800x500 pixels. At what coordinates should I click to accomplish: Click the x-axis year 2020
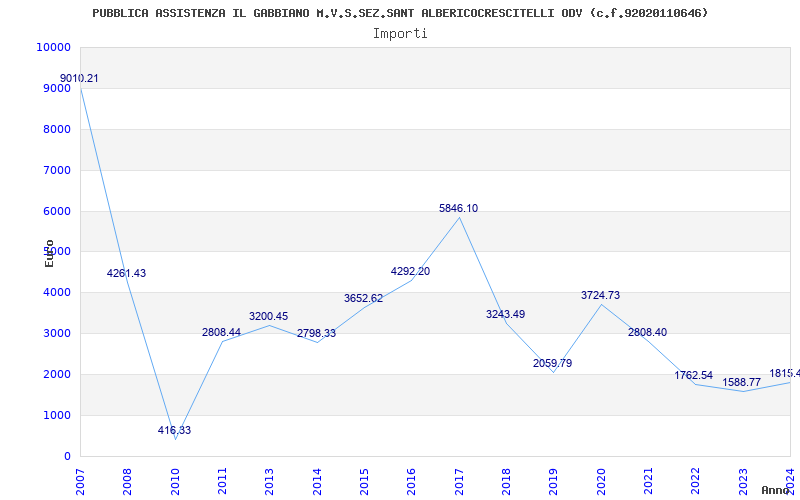coord(601,482)
